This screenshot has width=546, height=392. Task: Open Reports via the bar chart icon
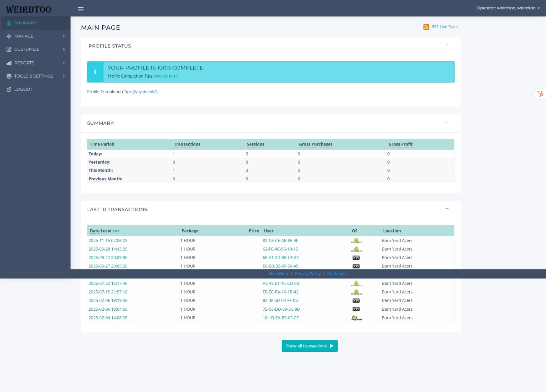pos(9,63)
